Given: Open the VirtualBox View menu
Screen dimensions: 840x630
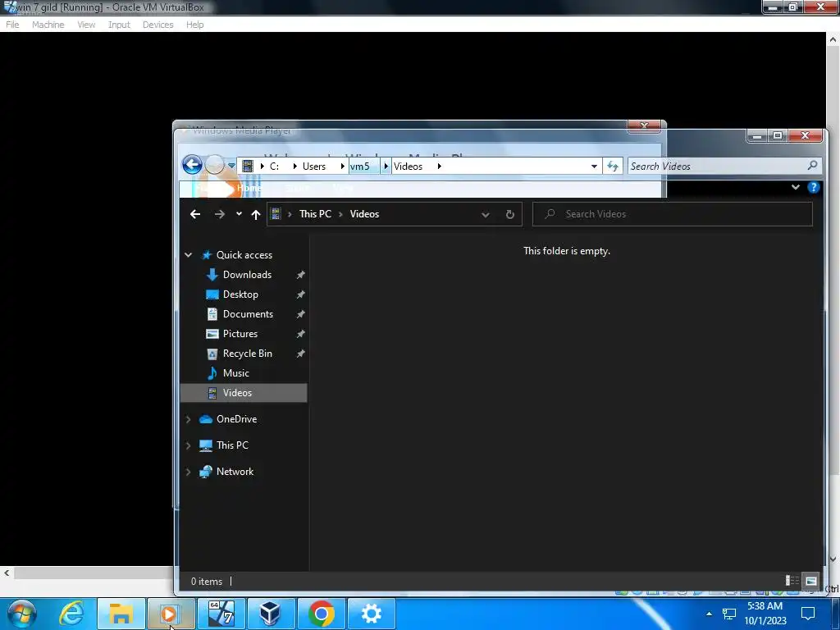Looking at the screenshot, I should click(x=85, y=25).
